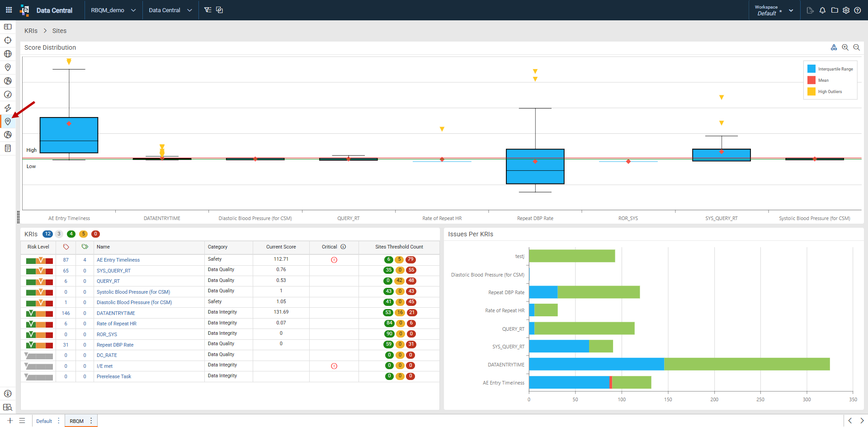Image resolution: width=868 pixels, height=427 pixels.
Task: Go to KRIs breadcrumb
Action: coord(31,31)
